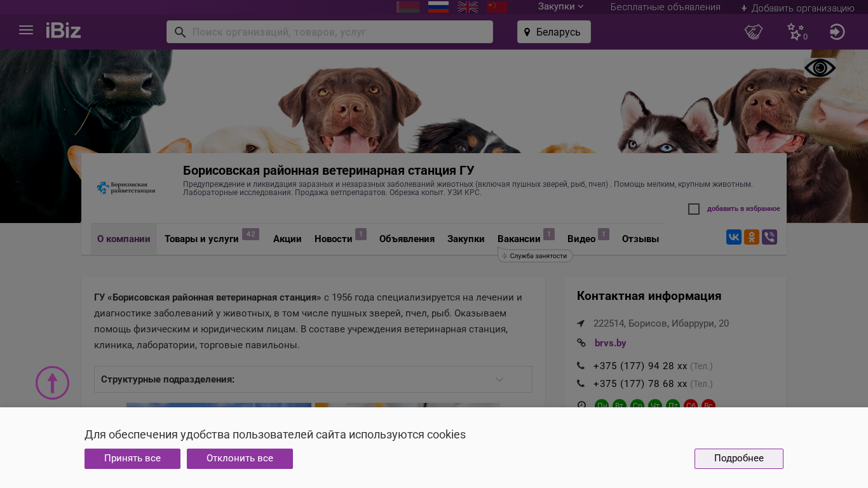
Task: Open the Бесплатные объявления link
Action: click(x=665, y=7)
